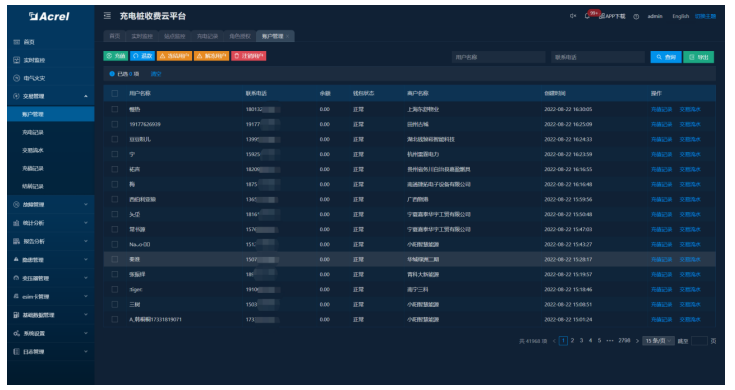Screen dimensions: 735x390
Task: Open 首页 home icon in sidebar
Action: (16, 42)
